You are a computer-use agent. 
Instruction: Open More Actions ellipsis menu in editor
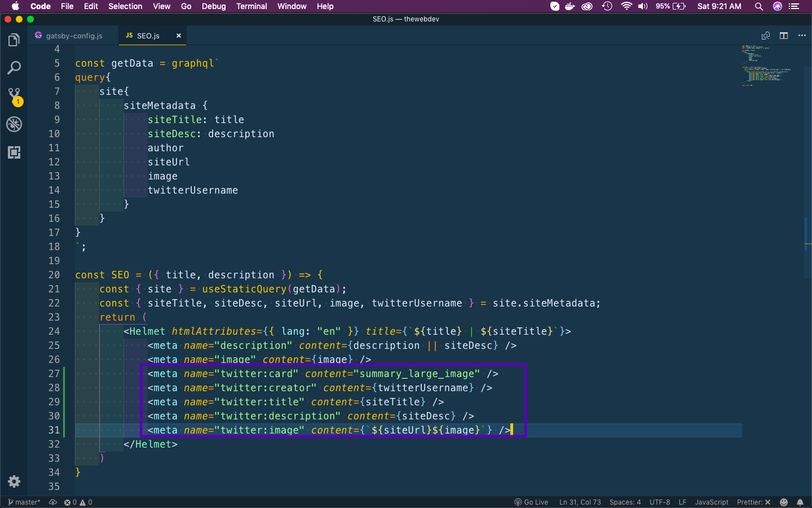click(802, 36)
